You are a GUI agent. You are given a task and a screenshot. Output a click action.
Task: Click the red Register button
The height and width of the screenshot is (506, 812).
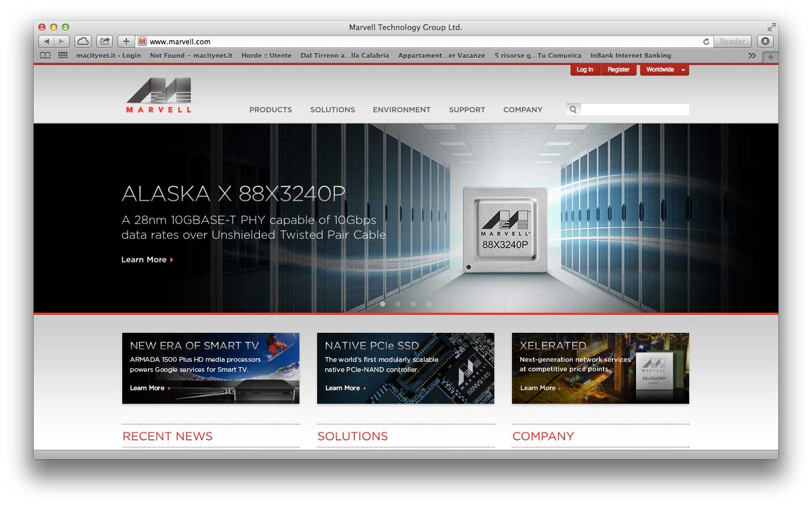click(619, 70)
